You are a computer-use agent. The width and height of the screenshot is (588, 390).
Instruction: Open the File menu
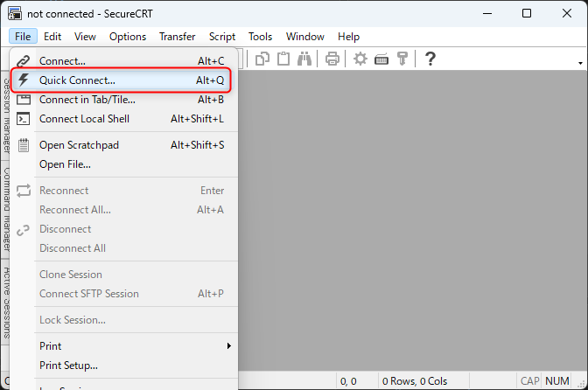coord(23,37)
